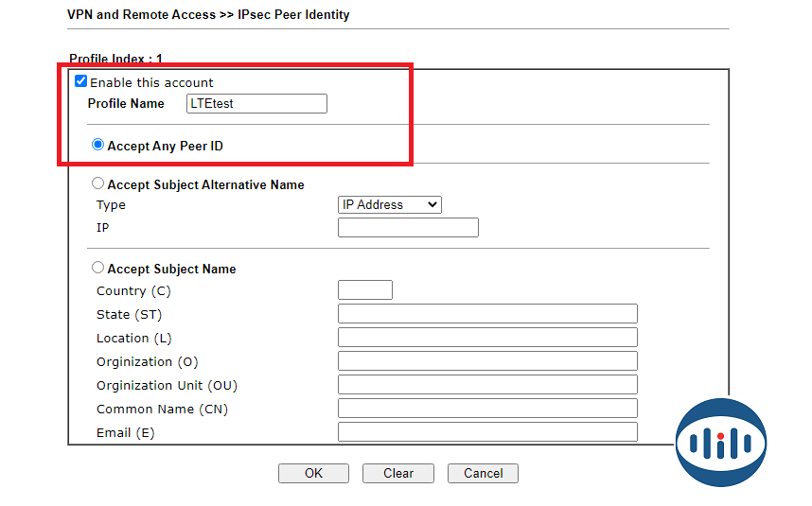Focus the IP input field

[408, 228]
